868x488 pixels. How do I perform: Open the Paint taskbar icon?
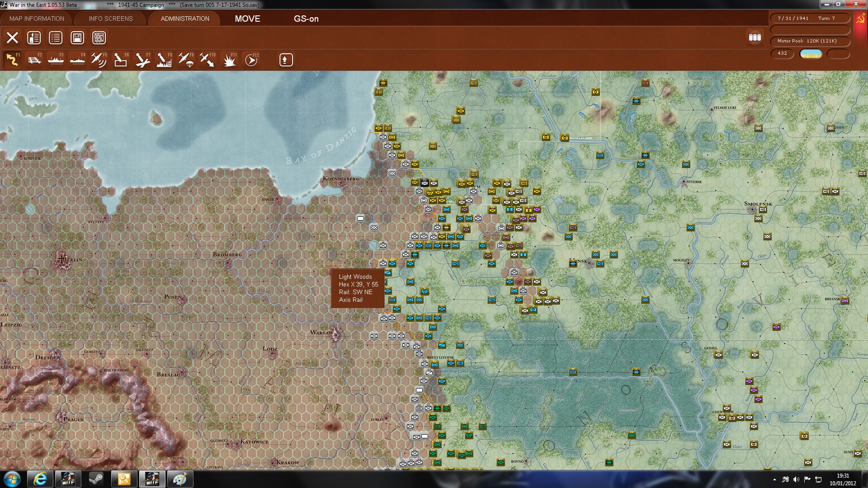[179, 479]
